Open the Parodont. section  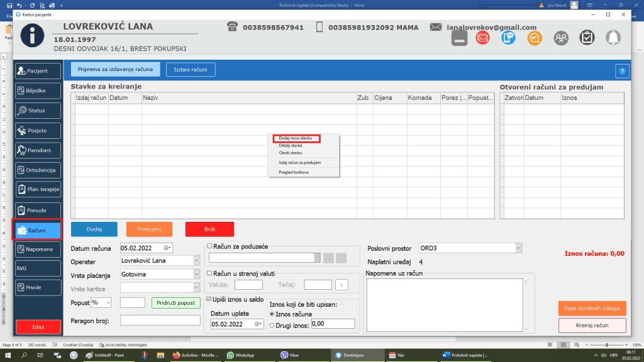click(x=38, y=150)
